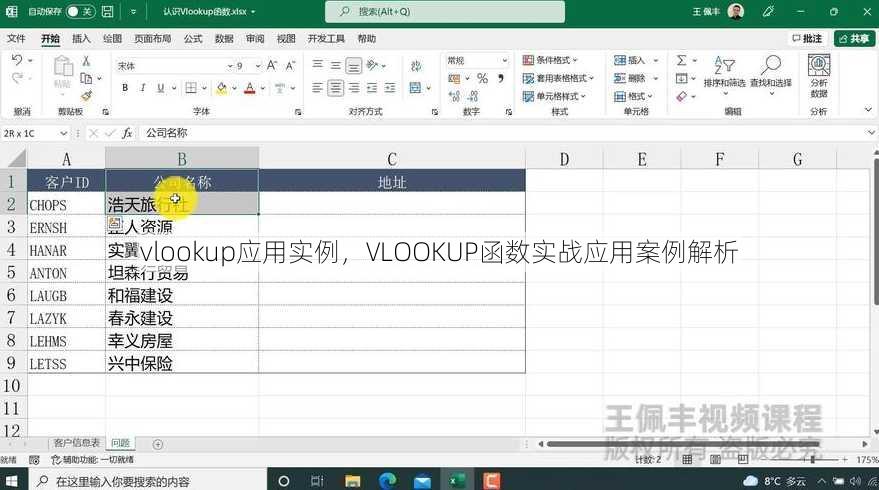Click the AutoSum sigma icon
879x490 pixels.
681,60
